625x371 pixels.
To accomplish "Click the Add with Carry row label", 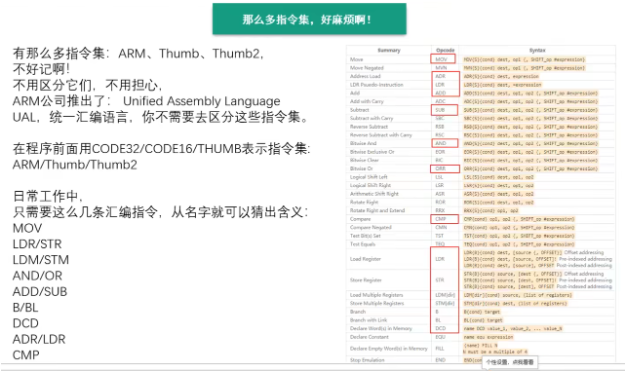I will click(x=367, y=101).
